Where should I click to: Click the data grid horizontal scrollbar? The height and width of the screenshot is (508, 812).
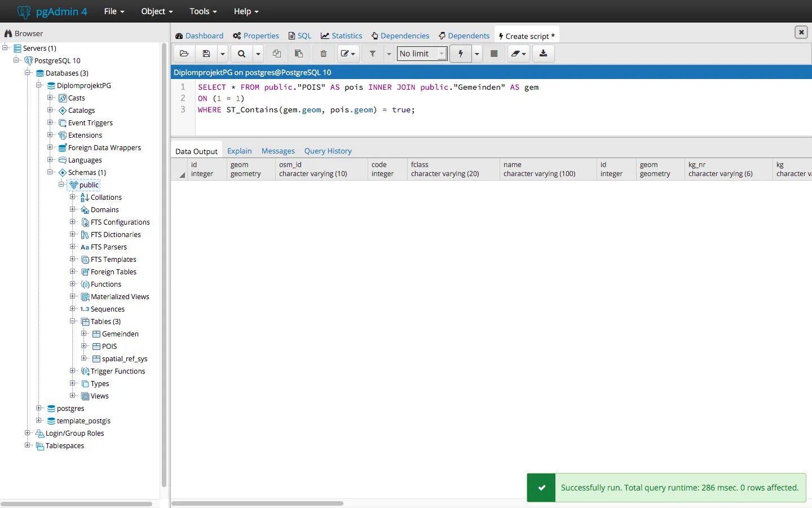pyautogui.click(x=258, y=503)
